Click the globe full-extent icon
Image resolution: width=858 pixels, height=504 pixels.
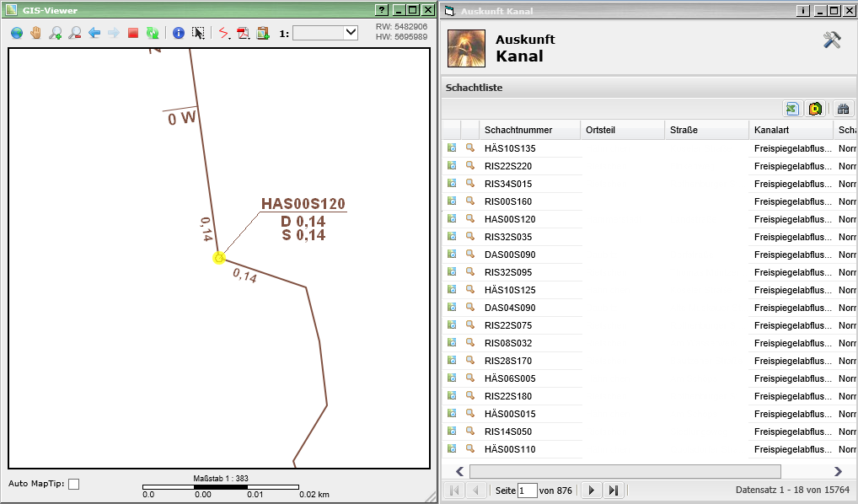pyautogui.click(x=17, y=33)
